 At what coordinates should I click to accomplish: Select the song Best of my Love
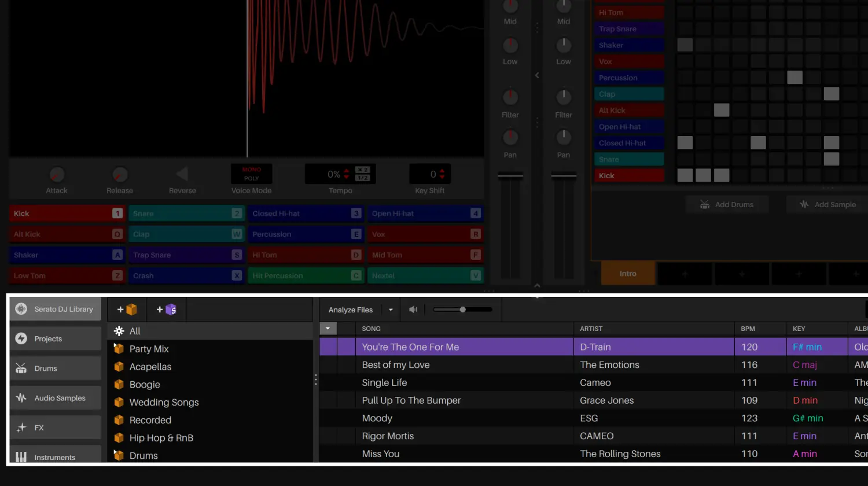[396, 365]
